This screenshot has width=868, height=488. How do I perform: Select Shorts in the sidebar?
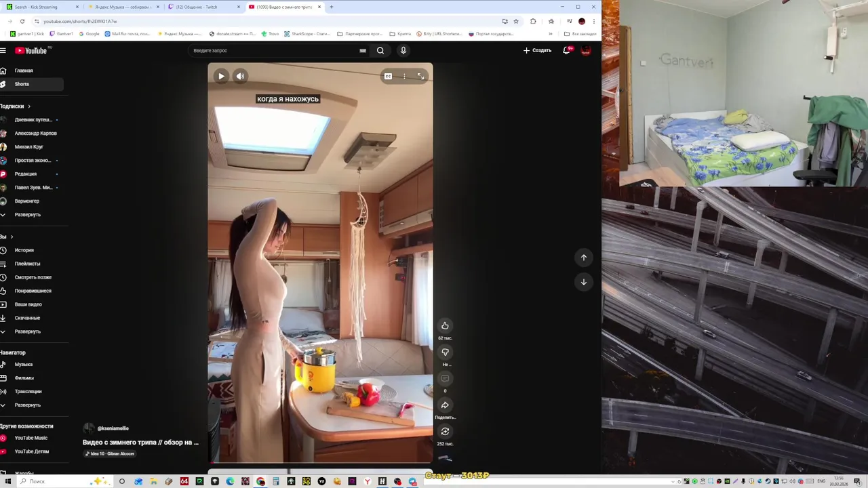31,84
